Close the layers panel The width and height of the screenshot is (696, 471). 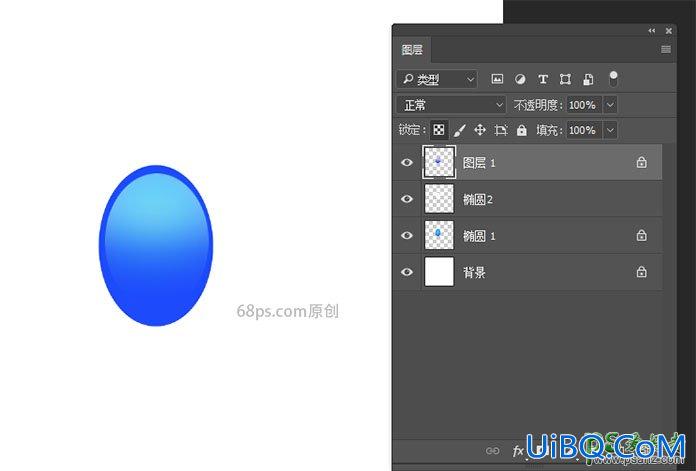click(668, 31)
